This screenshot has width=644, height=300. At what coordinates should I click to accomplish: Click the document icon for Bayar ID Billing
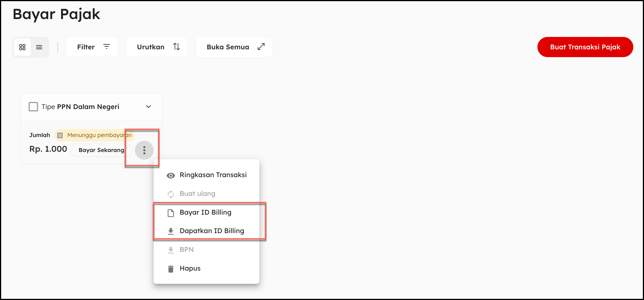pyautogui.click(x=171, y=213)
